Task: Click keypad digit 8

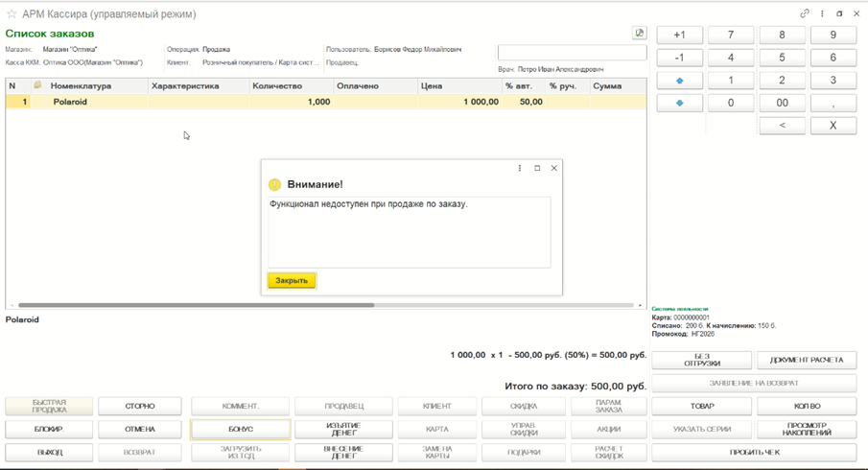Action: tap(783, 35)
